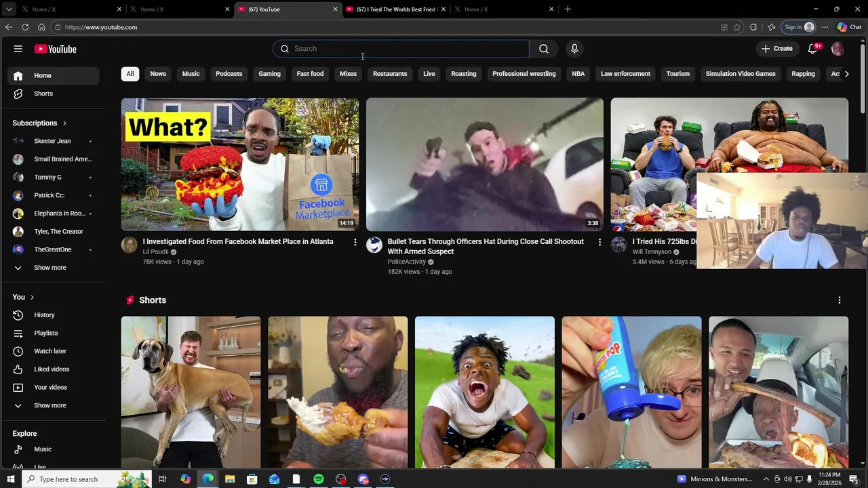This screenshot has height=488, width=868.
Task: Open options for Bullet Tears video
Action: click(599, 242)
